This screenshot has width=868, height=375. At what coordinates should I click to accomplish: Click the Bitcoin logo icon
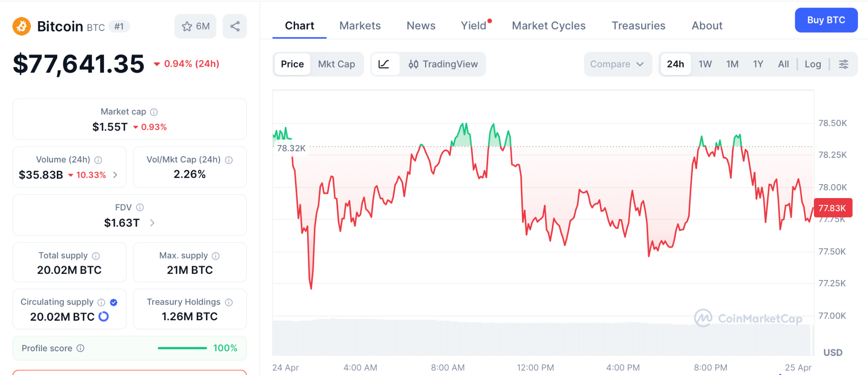coord(22,26)
